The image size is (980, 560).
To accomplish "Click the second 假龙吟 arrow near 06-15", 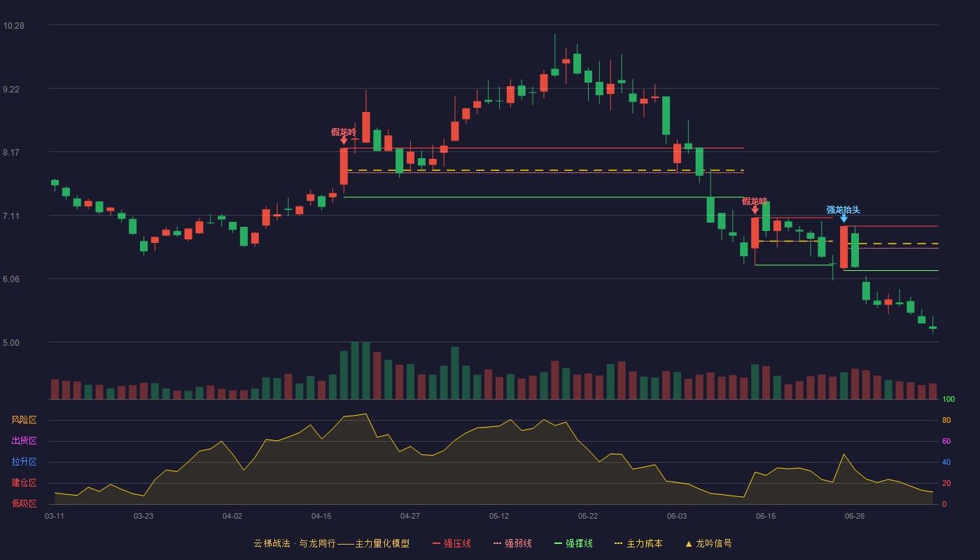I will (755, 210).
